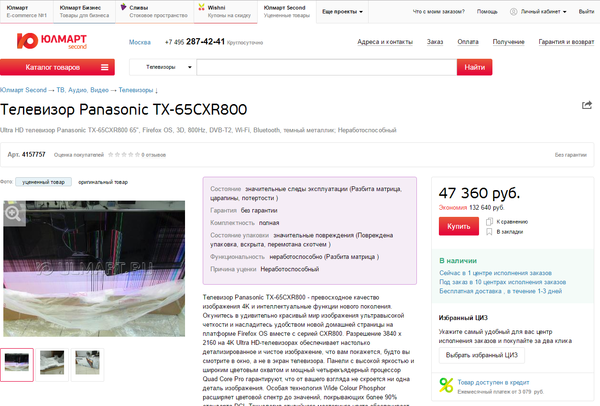Image resolution: width=600 pixels, height=406 pixels.
Task: Rate the product using the star rating
Action: 124,155
